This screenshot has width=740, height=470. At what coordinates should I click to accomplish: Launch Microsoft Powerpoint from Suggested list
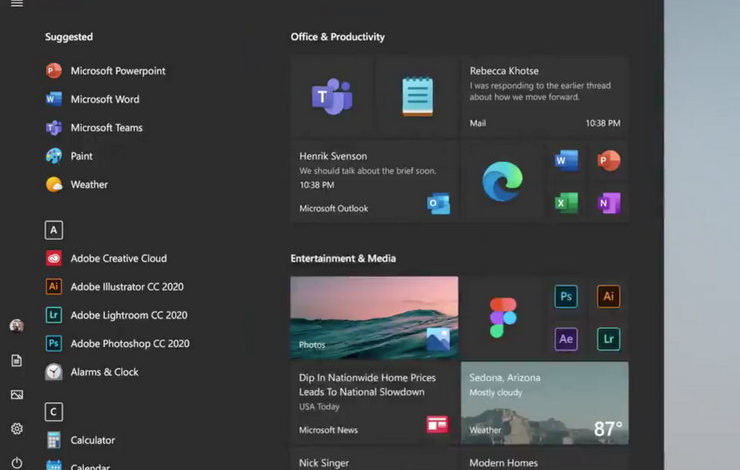[x=106, y=71]
